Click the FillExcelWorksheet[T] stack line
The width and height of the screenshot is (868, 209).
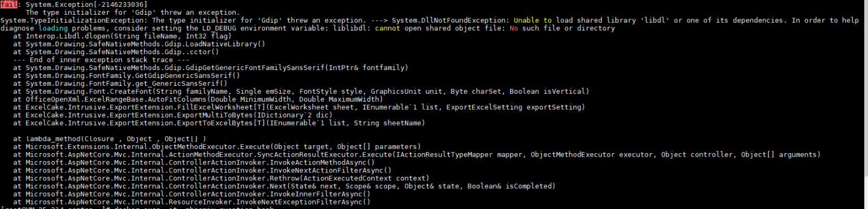point(298,107)
